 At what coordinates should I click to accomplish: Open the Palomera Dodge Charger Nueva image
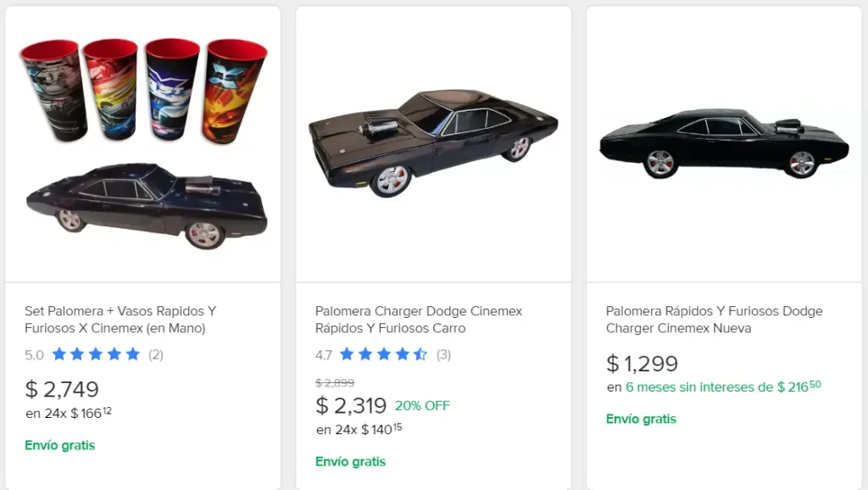(x=724, y=144)
